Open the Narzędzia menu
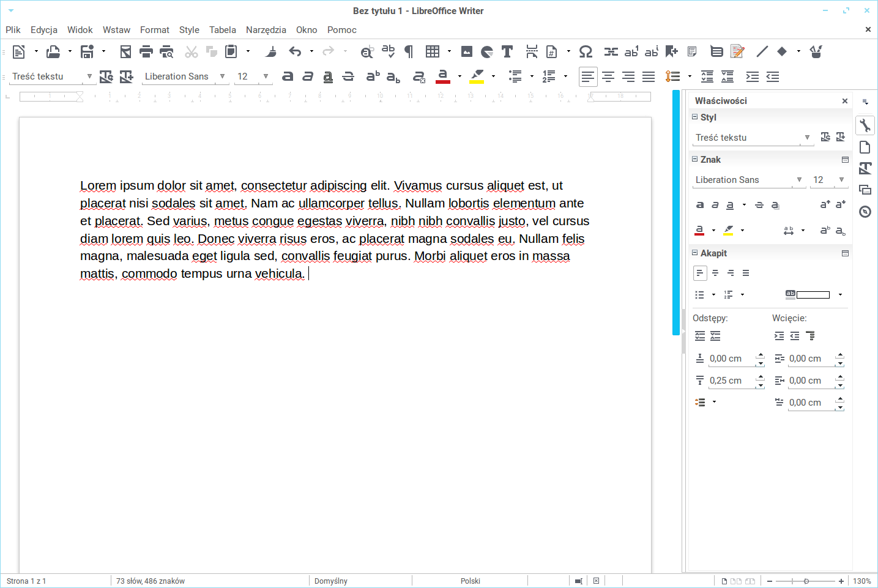878x588 pixels. tap(266, 30)
